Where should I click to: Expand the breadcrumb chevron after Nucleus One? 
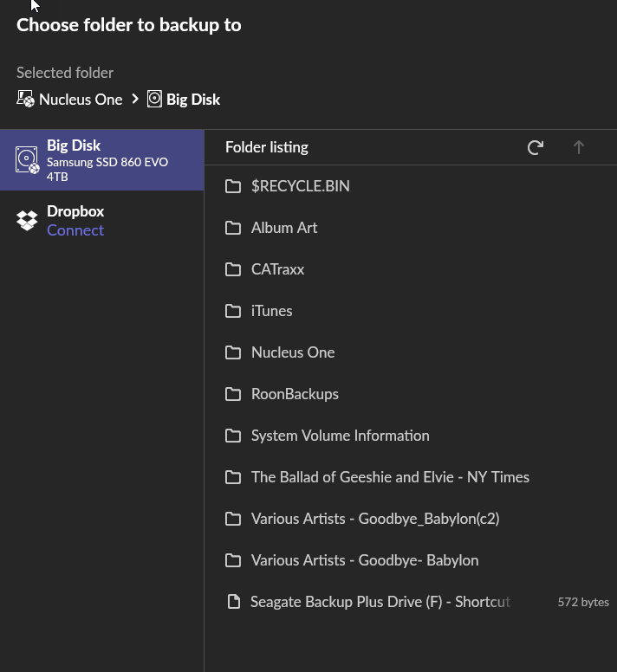[135, 100]
